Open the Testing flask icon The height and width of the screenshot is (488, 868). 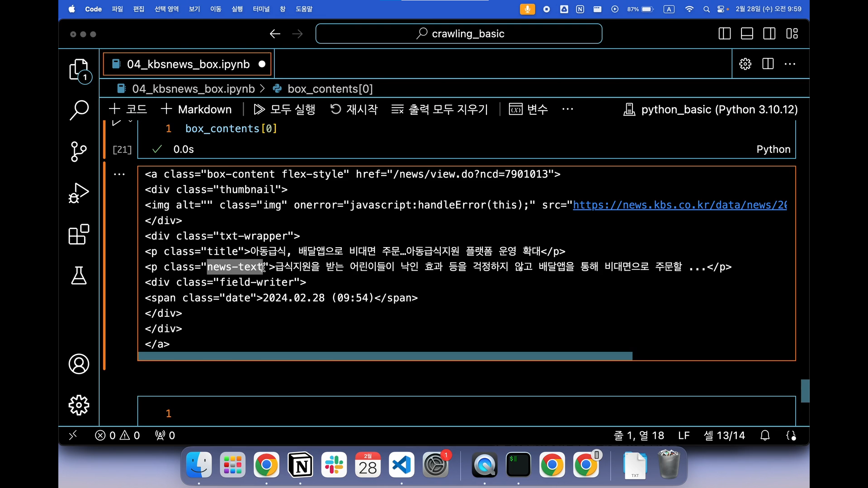click(79, 276)
